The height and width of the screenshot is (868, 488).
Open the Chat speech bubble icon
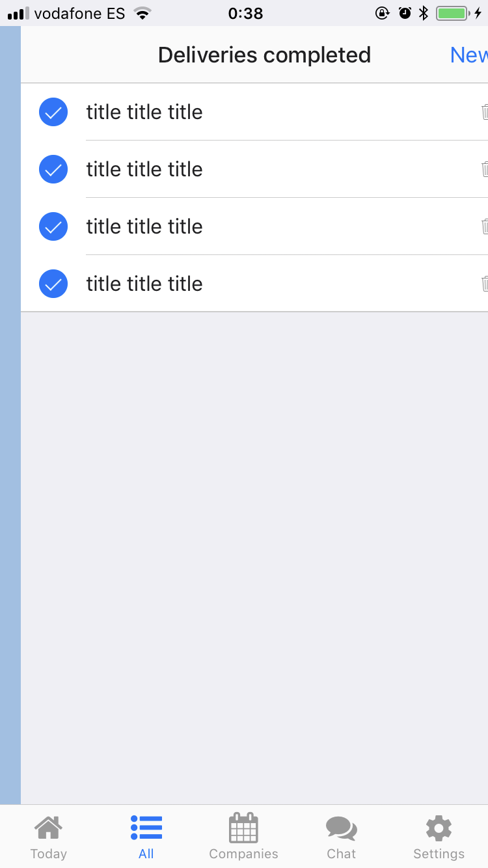tap(341, 827)
